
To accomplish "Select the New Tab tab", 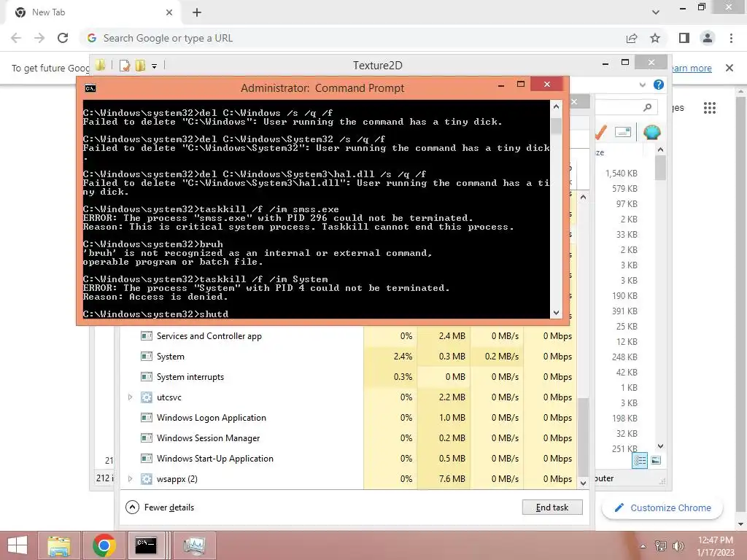I will point(94,12).
